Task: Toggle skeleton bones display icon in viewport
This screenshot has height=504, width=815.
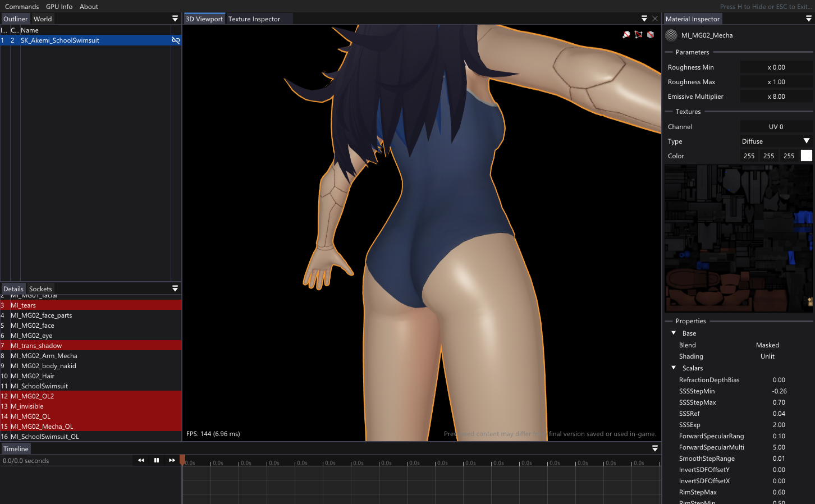Action: [638, 35]
